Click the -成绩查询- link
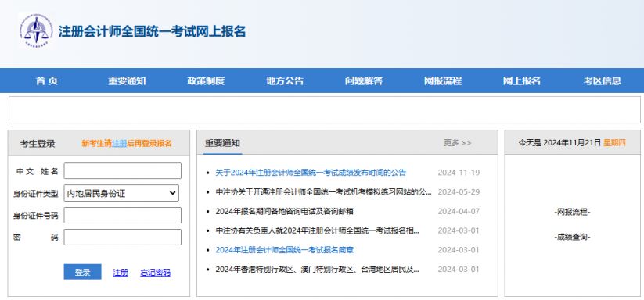 (x=572, y=237)
